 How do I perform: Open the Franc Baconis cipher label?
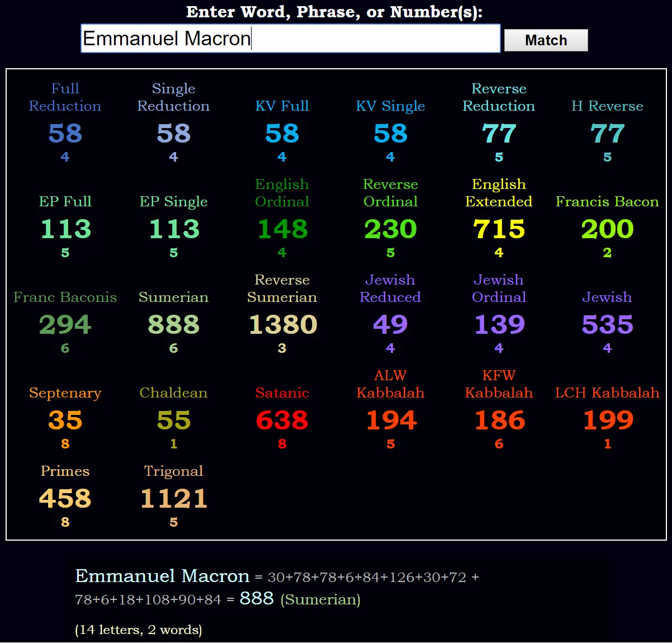point(65,297)
